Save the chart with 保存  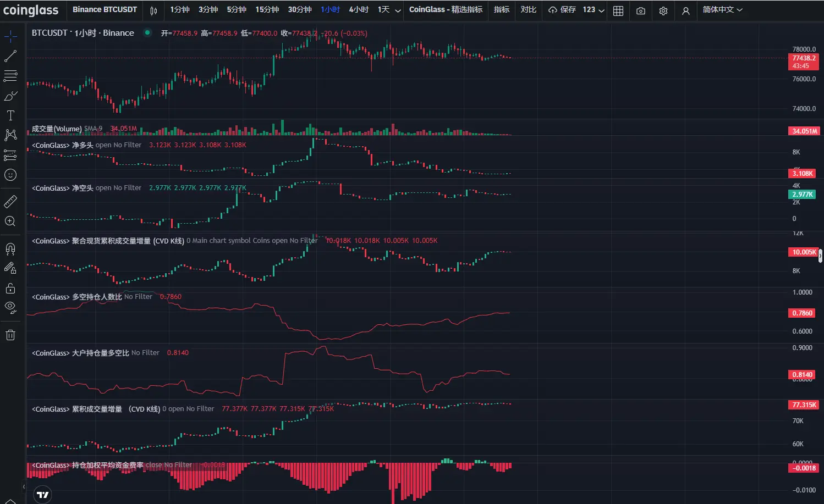562,10
